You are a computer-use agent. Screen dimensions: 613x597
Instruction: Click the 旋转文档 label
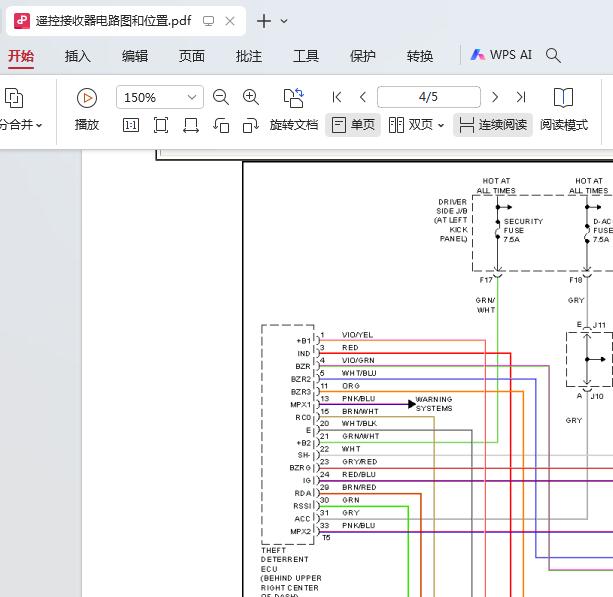coord(294,125)
